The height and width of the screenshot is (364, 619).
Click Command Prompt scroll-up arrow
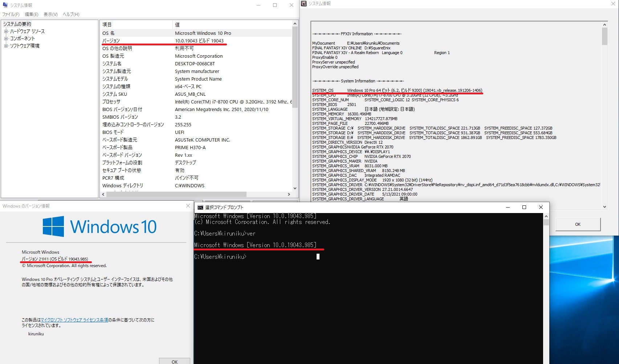(x=546, y=216)
